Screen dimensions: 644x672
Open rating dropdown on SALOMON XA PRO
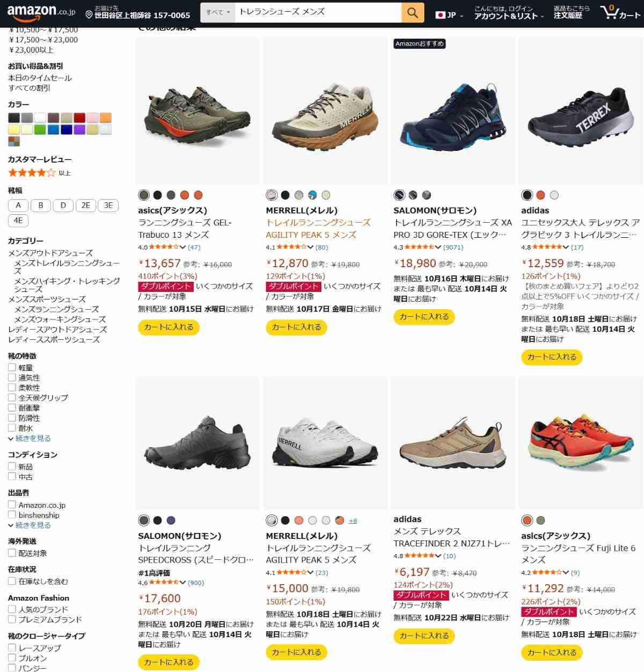(x=438, y=247)
